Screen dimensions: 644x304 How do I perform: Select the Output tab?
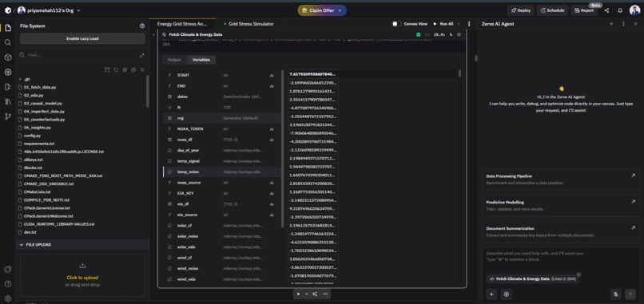point(174,60)
